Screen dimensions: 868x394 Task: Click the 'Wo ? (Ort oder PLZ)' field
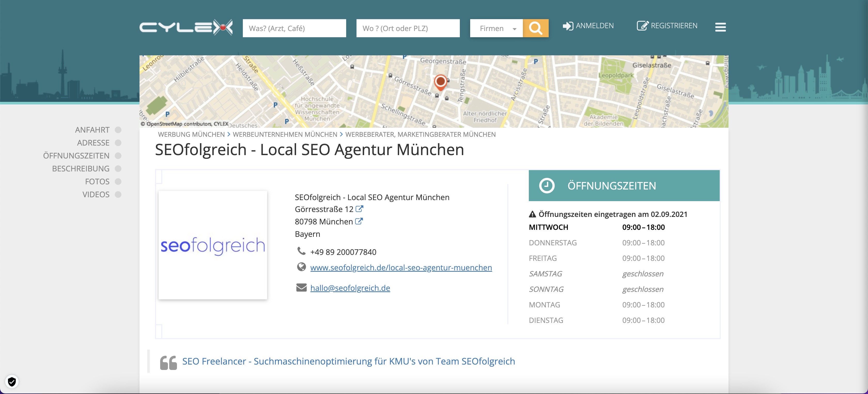pos(408,28)
